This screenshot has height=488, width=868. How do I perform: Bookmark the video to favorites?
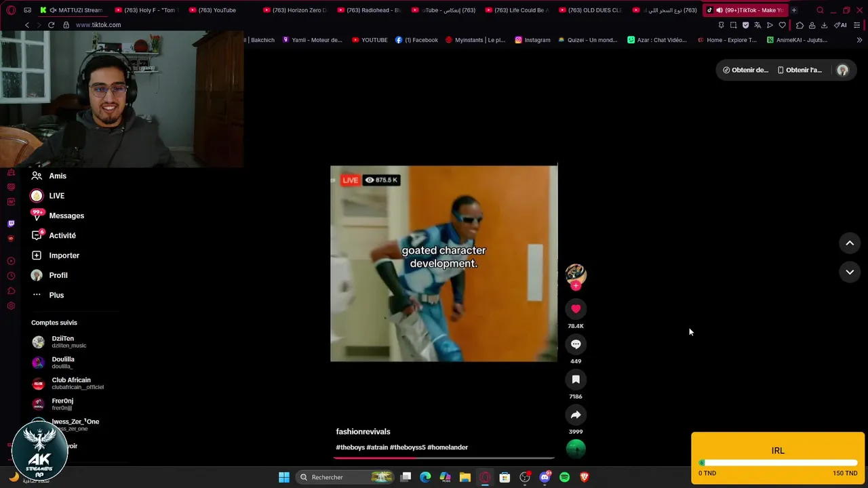click(576, 380)
